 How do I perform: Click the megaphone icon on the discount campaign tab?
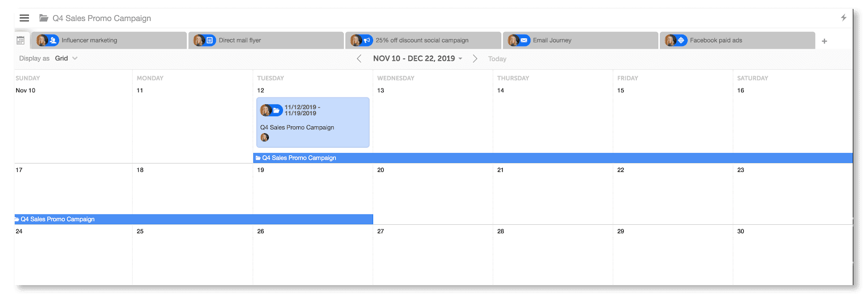pos(367,40)
